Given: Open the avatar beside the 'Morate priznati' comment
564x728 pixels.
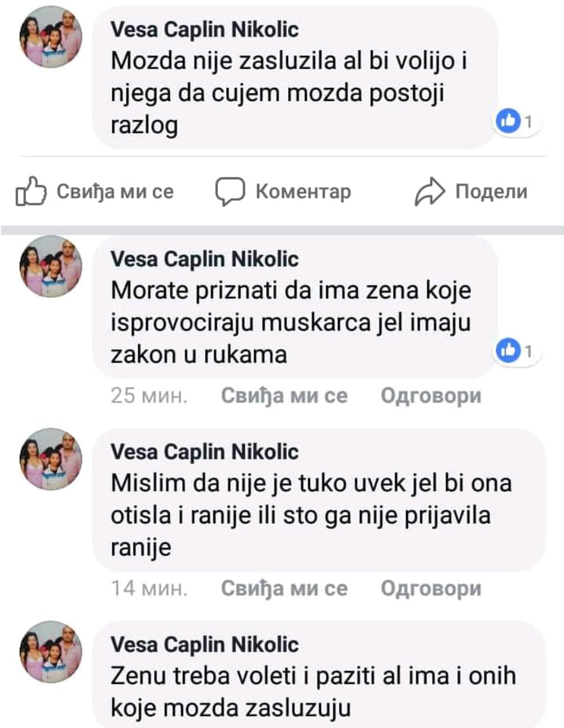Looking at the screenshot, I should (x=51, y=266).
